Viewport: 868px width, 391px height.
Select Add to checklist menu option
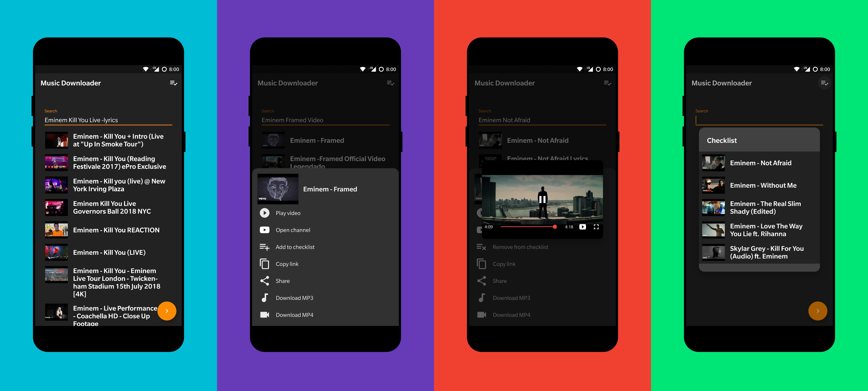pos(295,247)
